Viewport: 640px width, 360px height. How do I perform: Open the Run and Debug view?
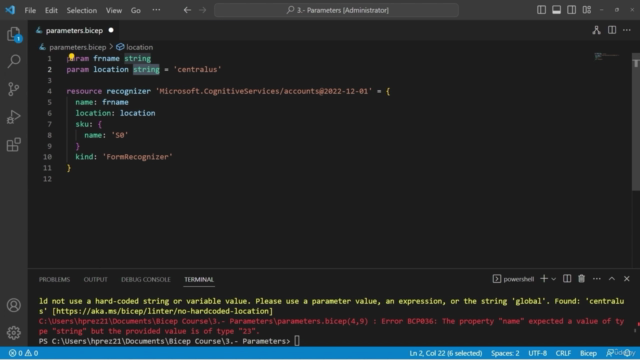pyautogui.click(x=13, y=117)
